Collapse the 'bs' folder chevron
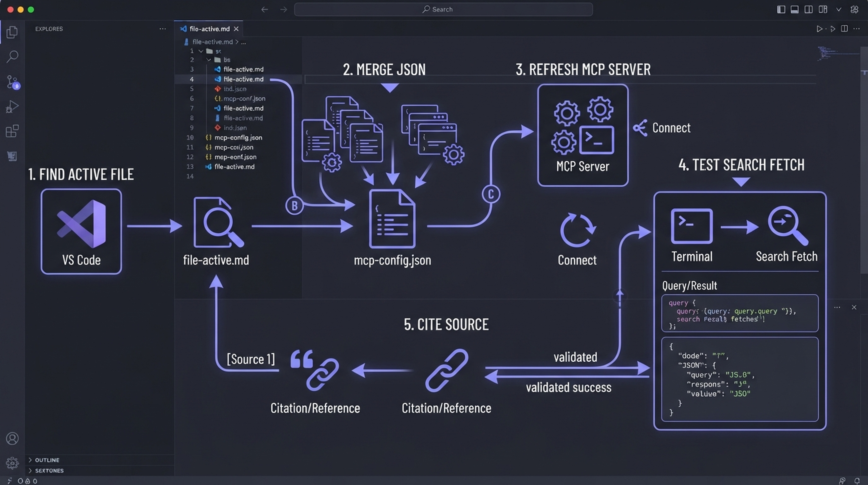This screenshot has height=485, width=868. click(209, 60)
